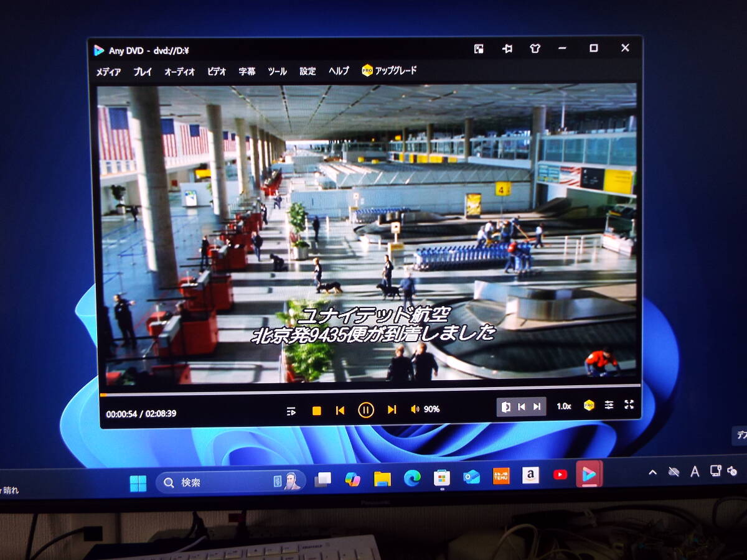Open File Explorer from the taskbar

click(x=382, y=478)
